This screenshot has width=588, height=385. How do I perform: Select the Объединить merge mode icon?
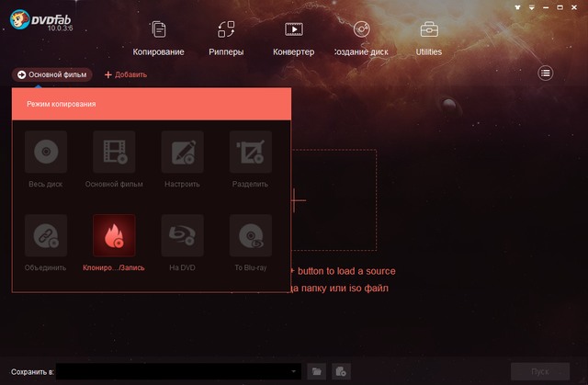click(x=45, y=235)
